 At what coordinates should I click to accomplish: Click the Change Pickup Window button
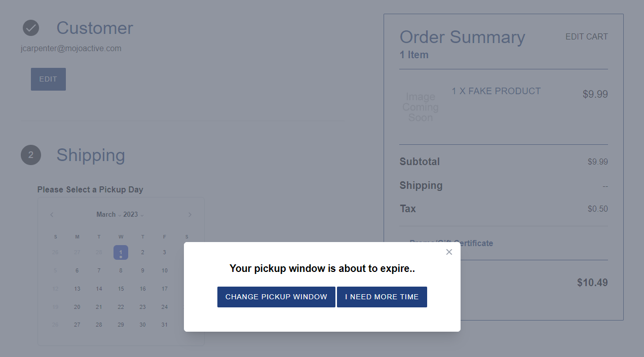point(276,297)
